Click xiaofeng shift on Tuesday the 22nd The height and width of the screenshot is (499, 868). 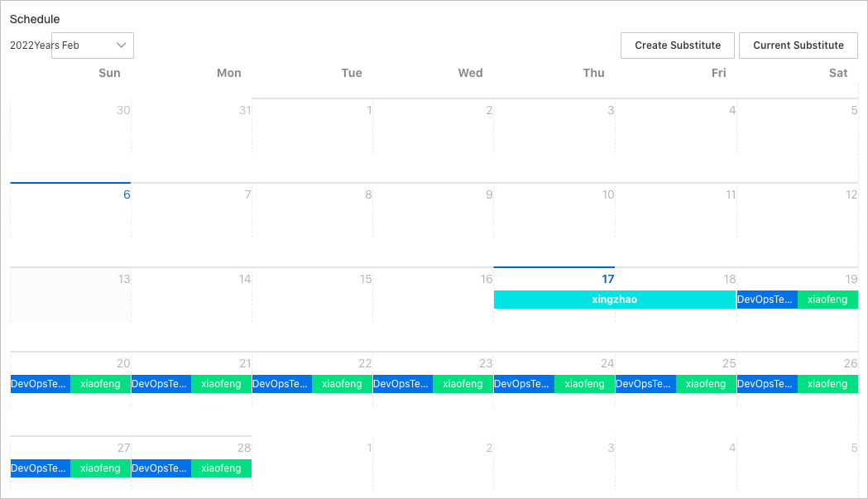pyautogui.click(x=342, y=384)
